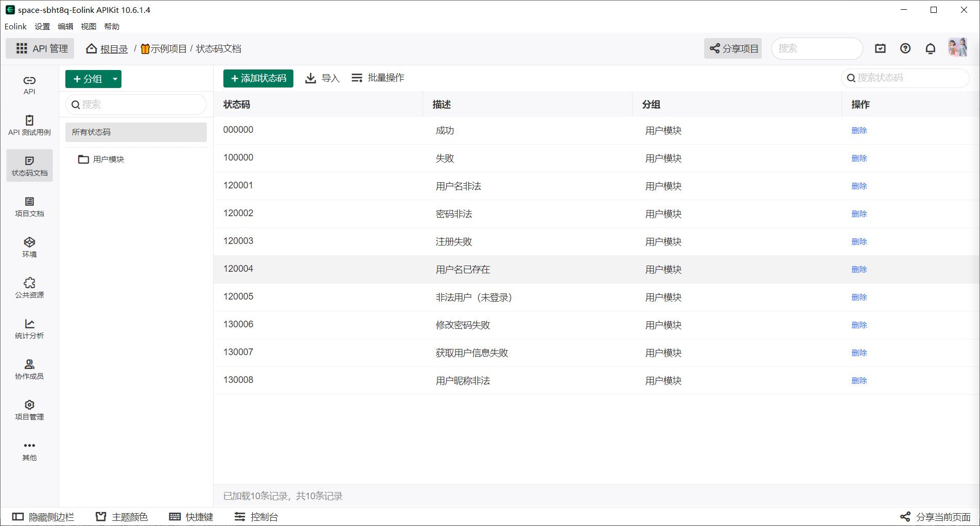
Task: Delete the 120001 status code row
Action: pyautogui.click(x=859, y=186)
